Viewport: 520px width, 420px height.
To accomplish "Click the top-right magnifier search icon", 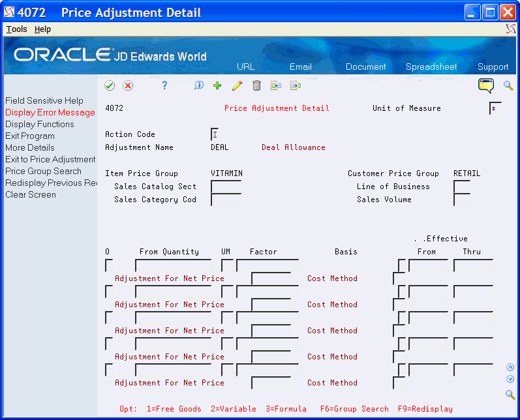I will pyautogui.click(x=508, y=85).
